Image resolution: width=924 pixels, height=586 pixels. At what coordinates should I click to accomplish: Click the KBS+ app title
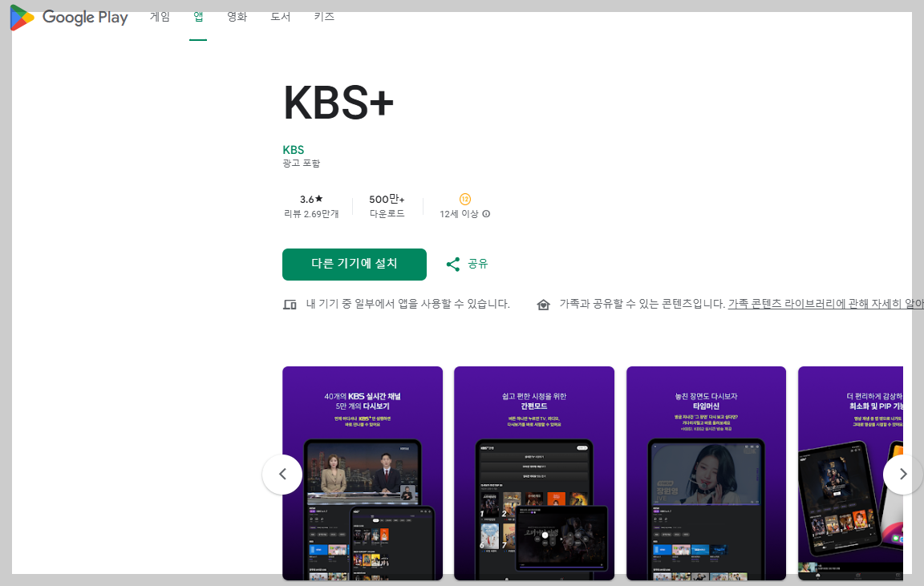(x=338, y=103)
